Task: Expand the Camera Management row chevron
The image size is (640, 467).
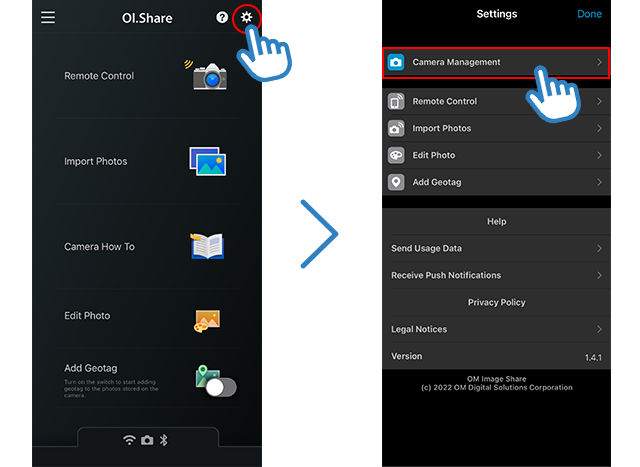Action: pyautogui.click(x=599, y=62)
